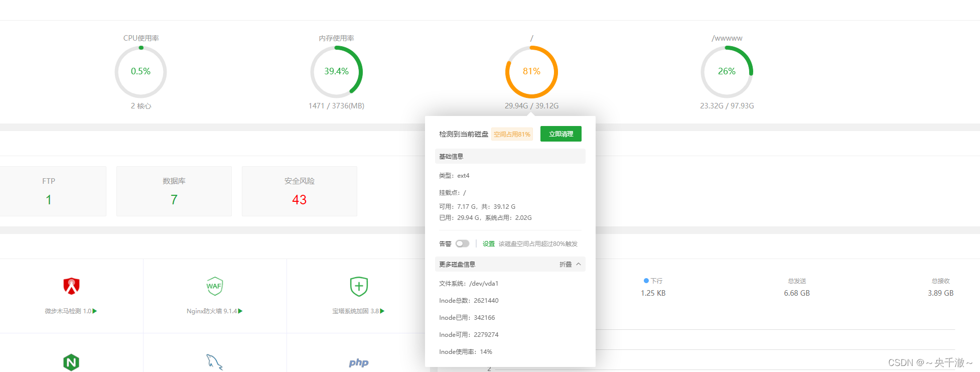The width and height of the screenshot is (980, 372).
Task: Click play arrow beside Nginx防火墙 9.1.4
Action: point(240,311)
